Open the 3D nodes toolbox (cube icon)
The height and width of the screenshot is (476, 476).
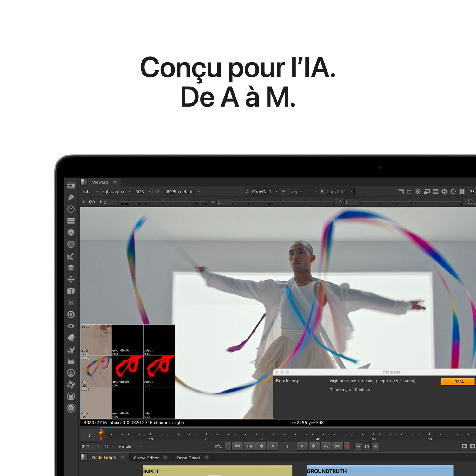tap(70, 290)
